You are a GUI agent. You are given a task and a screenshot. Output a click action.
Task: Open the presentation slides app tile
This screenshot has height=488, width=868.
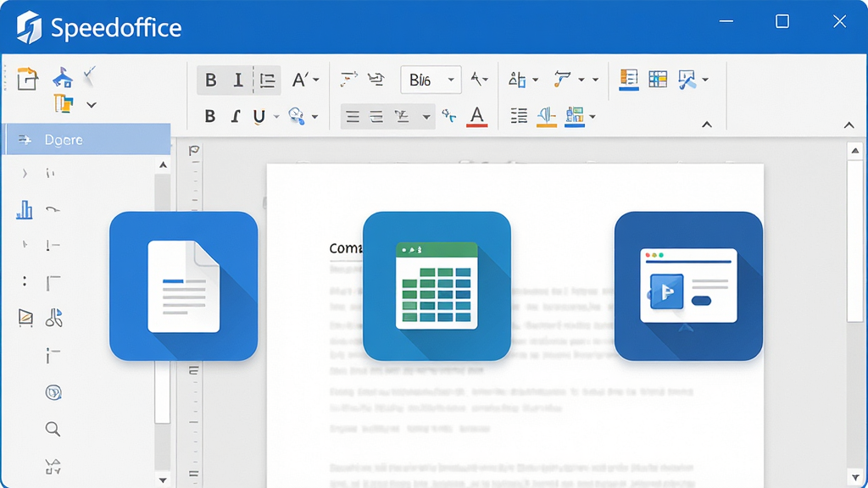click(x=688, y=286)
